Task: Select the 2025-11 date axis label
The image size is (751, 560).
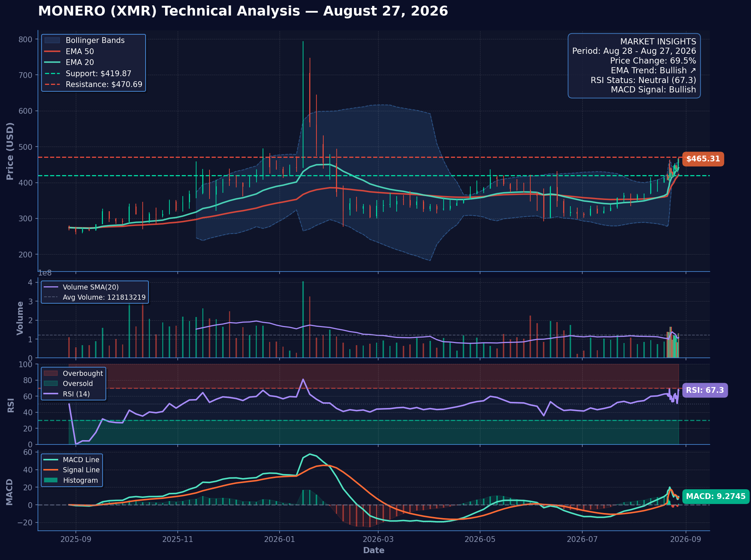Action: coord(177,539)
